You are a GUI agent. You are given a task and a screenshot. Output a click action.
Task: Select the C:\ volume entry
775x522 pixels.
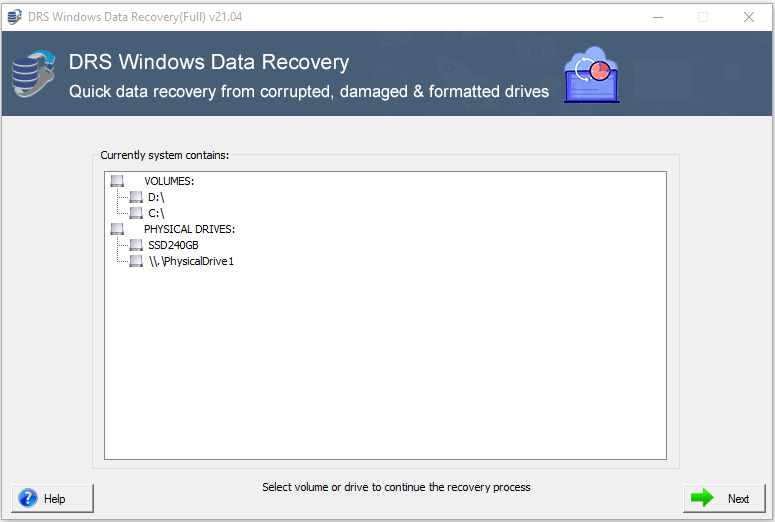click(156, 213)
